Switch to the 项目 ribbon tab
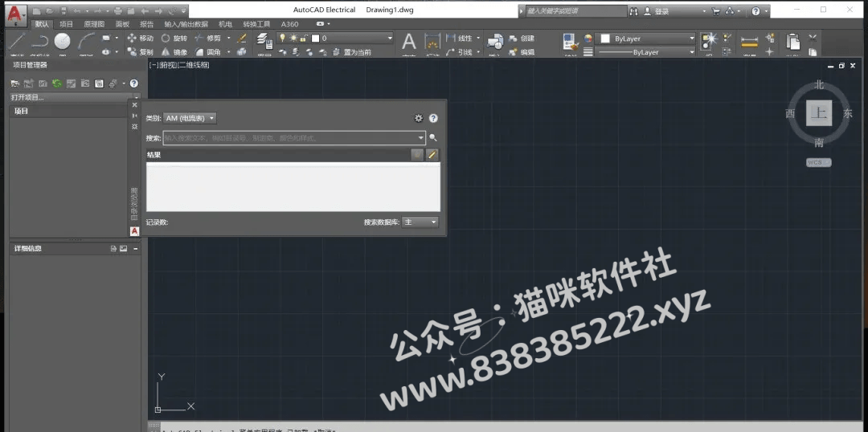 67,24
